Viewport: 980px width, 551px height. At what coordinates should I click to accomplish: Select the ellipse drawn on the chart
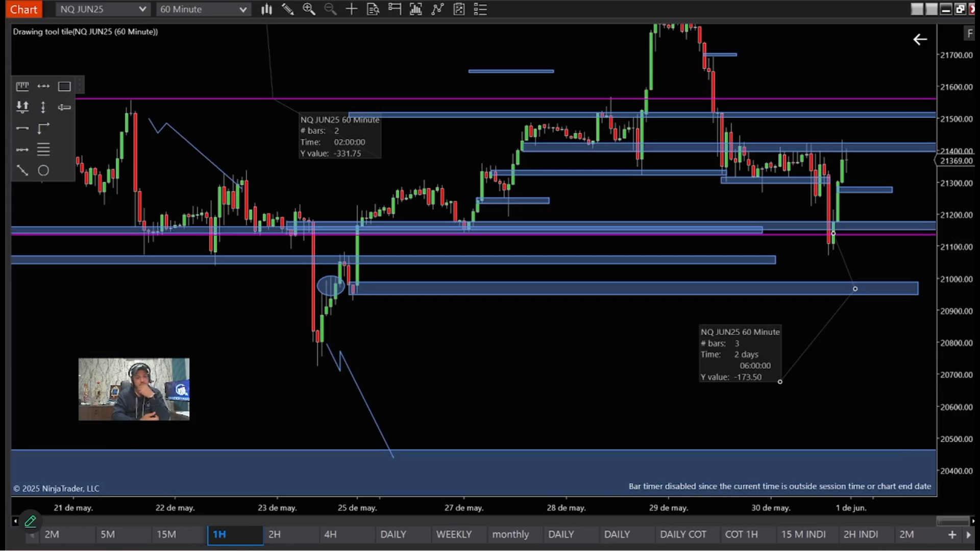coord(331,286)
